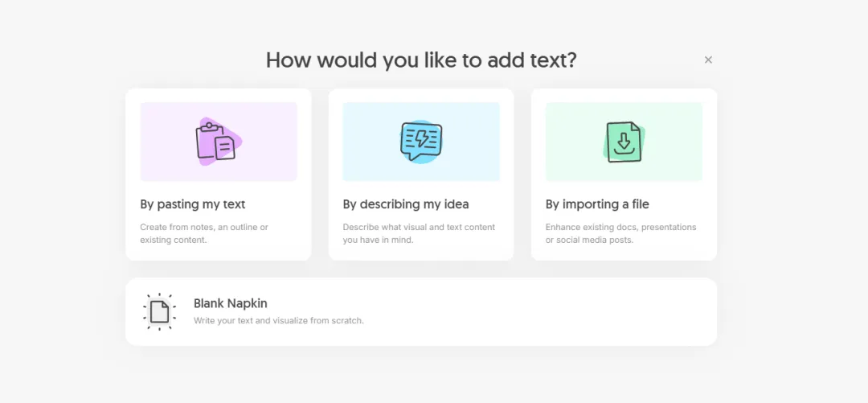This screenshot has height=403, width=868.
Task: Click the blank page sparkle icon
Action: click(159, 311)
